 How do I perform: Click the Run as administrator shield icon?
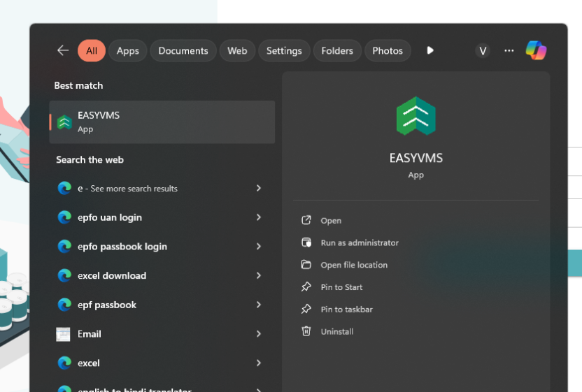[x=306, y=242]
